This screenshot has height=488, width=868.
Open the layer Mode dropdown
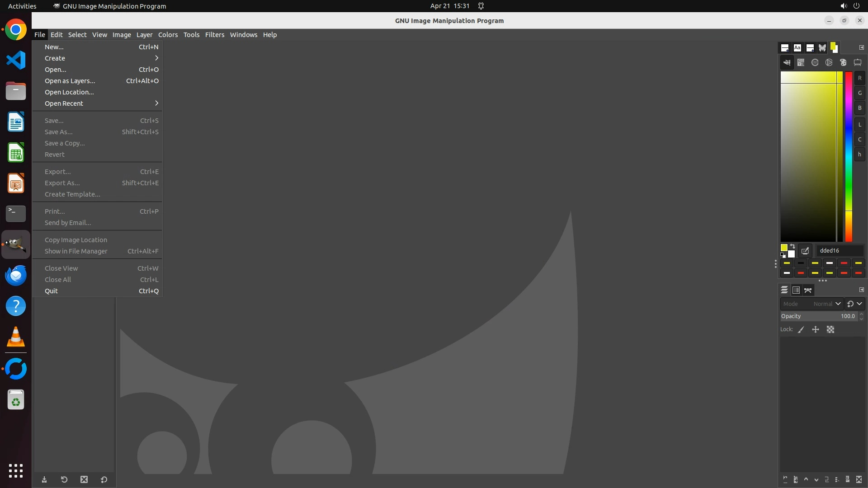pos(811,304)
